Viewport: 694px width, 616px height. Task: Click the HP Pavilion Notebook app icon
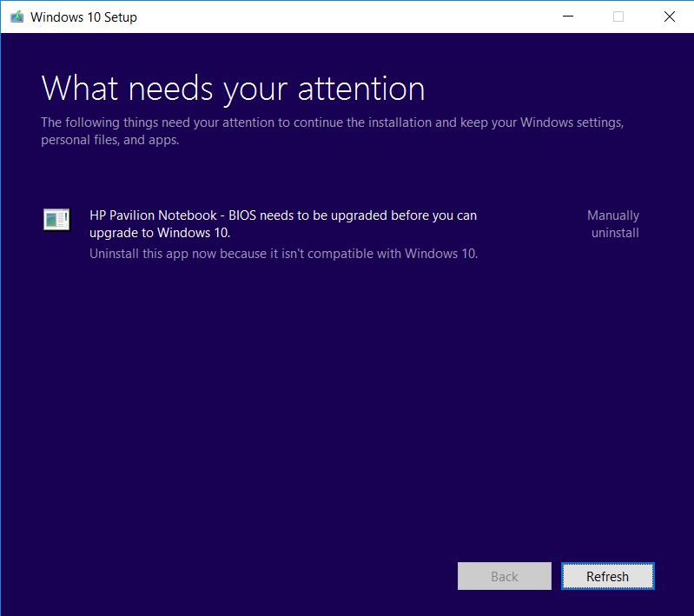[x=56, y=219]
